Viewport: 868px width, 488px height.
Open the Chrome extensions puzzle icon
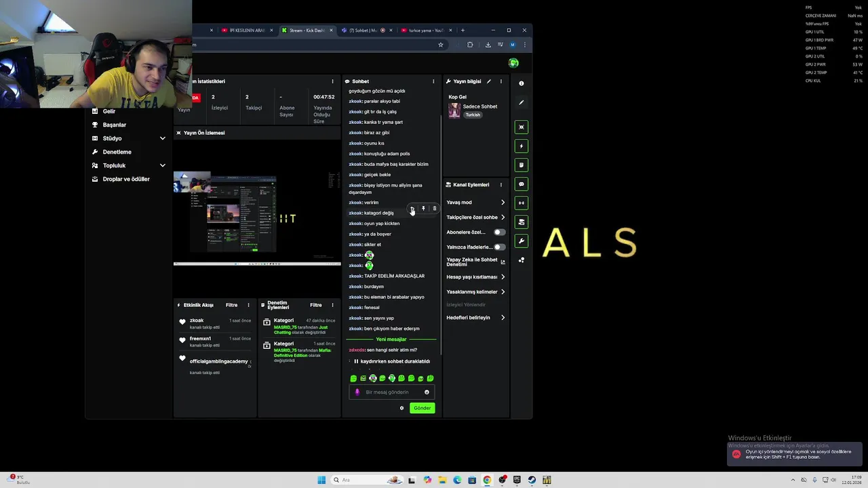(470, 45)
